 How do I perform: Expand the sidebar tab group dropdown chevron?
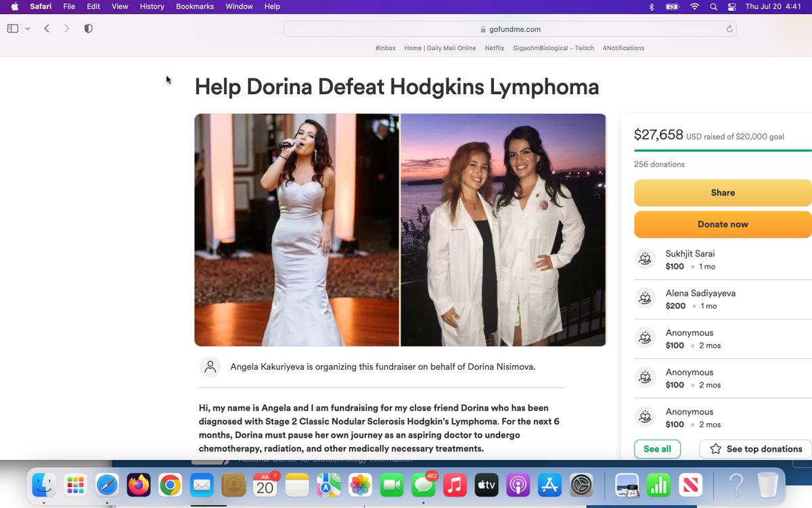pyautogui.click(x=28, y=28)
